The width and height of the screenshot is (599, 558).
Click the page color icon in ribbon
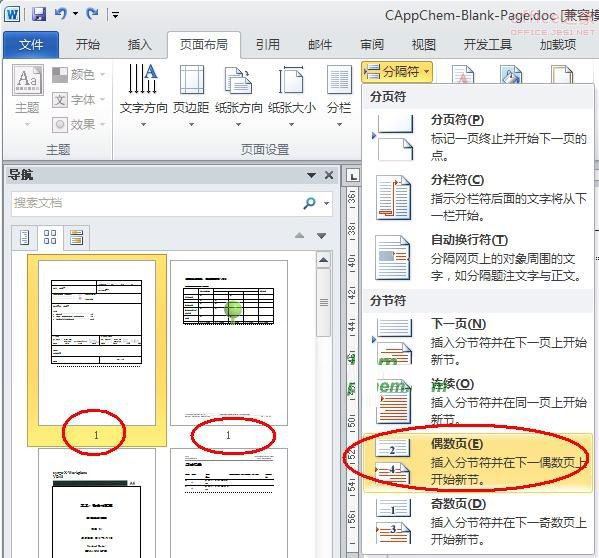tap(511, 74)
